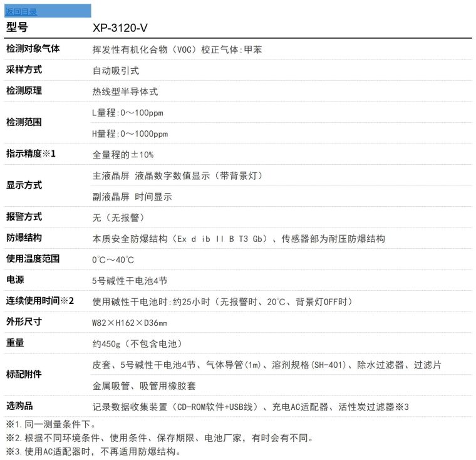Click the 无（无报警） alarm value

[118, 217]
